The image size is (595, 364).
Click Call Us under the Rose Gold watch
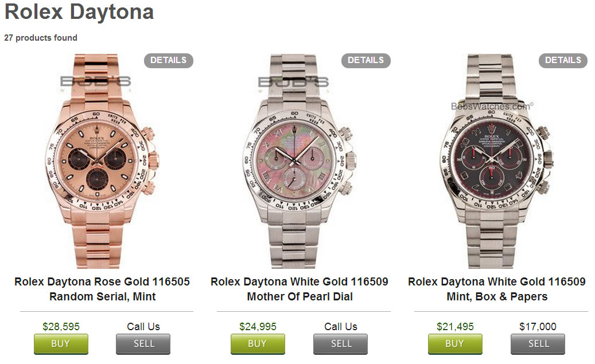coord(143,327)
